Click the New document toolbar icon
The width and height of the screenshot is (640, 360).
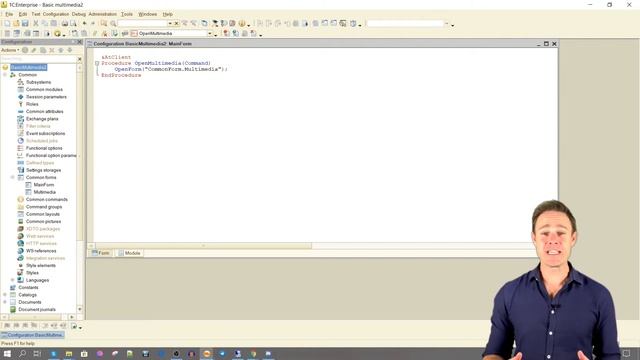pos(7,24)
